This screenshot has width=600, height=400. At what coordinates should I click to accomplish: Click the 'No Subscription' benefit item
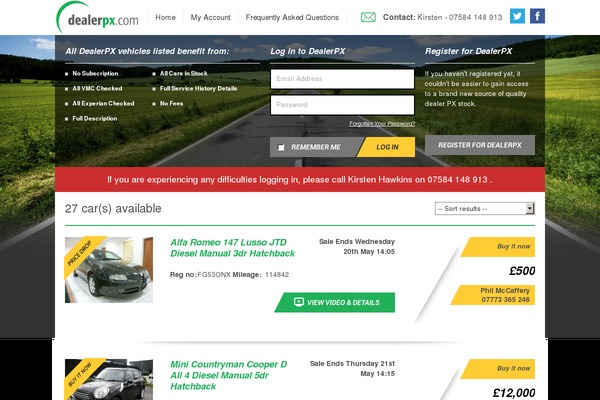[95, 73]
